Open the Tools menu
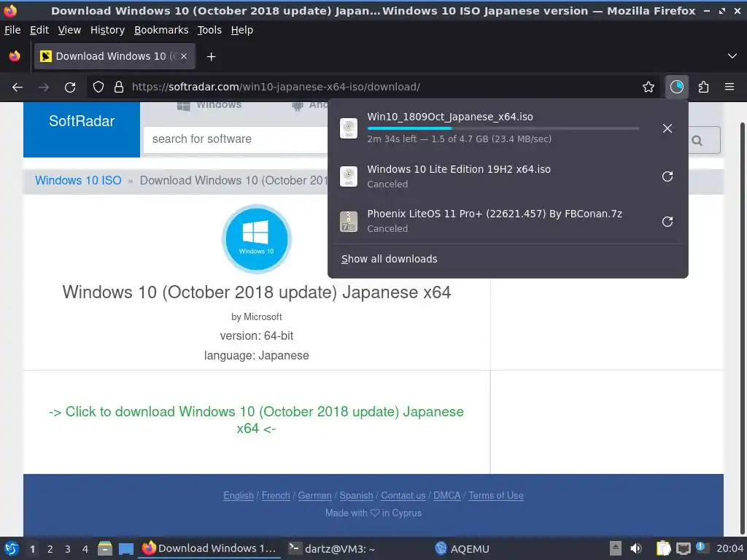 pyautogui.click(x=209, y=30)
